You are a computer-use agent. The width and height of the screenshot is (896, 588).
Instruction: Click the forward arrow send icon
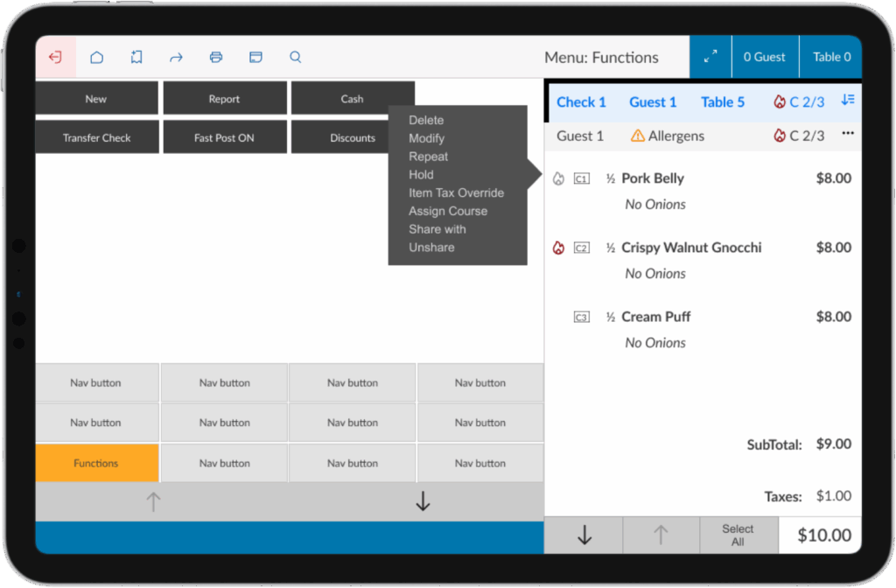pyautogui.click(x=176, y=56)
